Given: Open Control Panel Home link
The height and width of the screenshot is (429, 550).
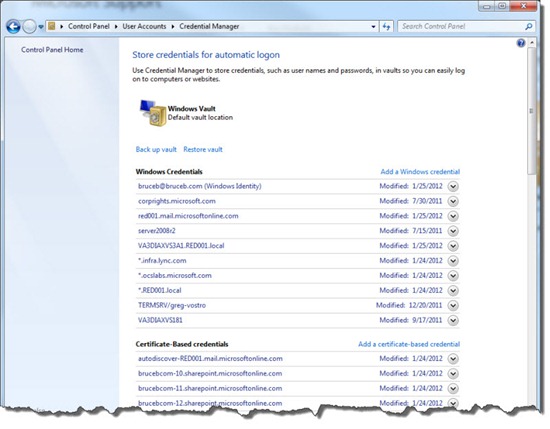Looking at the screenshot, I should (x=52, y=50).
